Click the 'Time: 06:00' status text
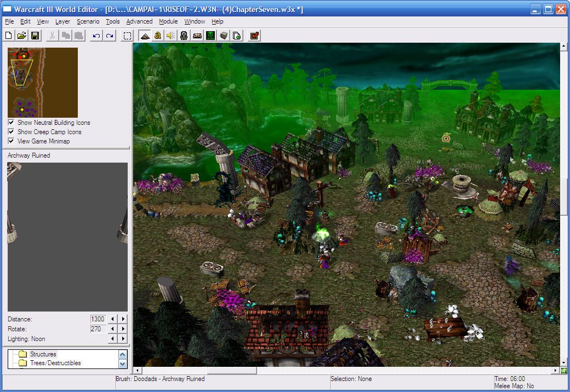The height and width of the screenshot is (392, 570). (510, 379)
